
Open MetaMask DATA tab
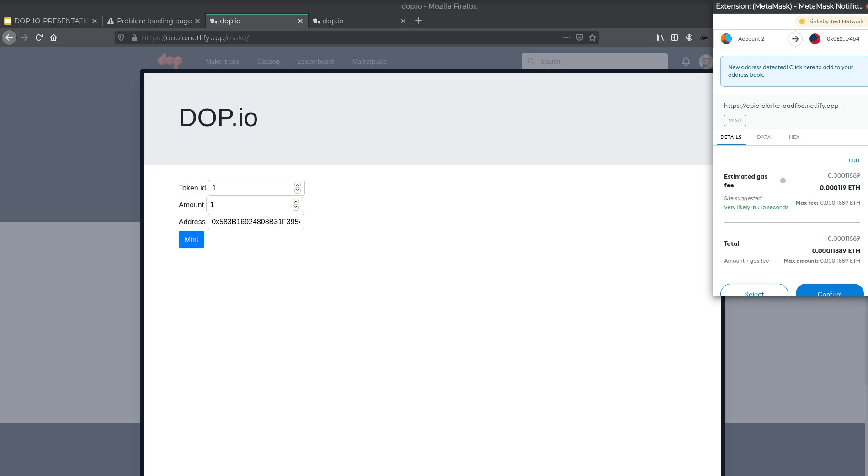tap(764, 137)
